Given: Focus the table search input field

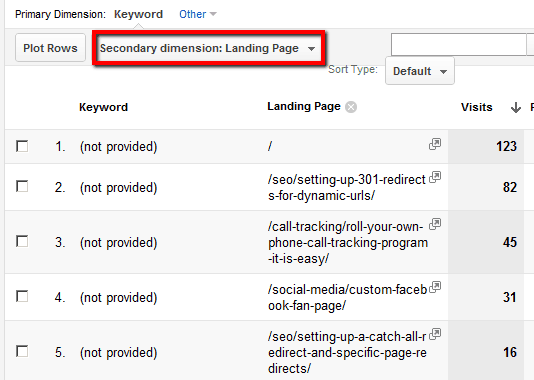Looking at the screenshot, I should (459, 44).
